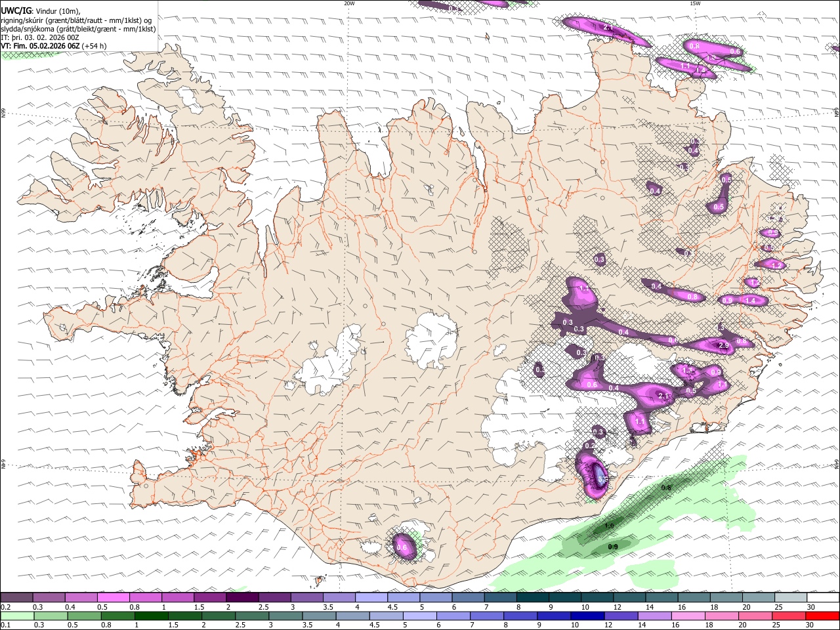840x630 pixels.
Task: Select upper legend swatch between 4 and 4.5
Action: (x=371, y=598)
